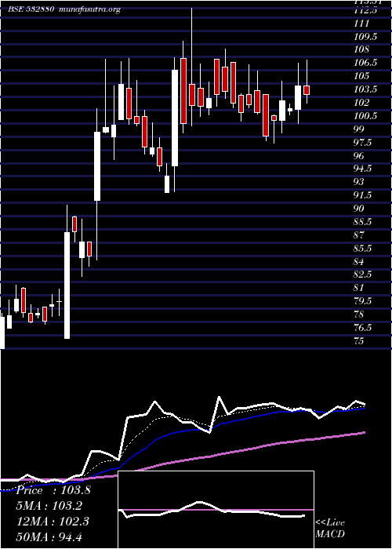Click the 81 price axis label

click(x=359, y=288)
